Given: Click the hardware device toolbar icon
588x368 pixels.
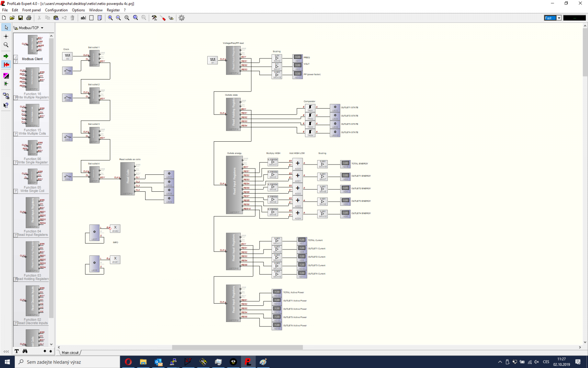Looking at the screenshot, I should (x=171, y=18).
